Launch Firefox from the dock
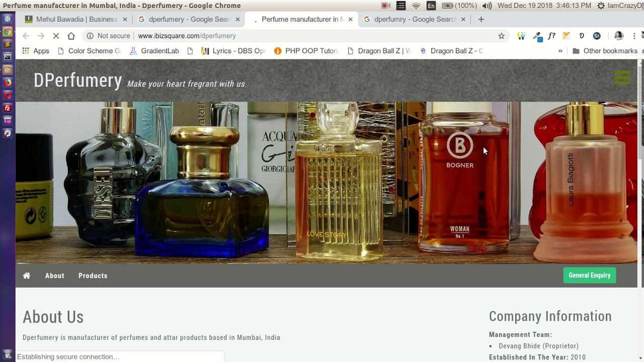The width and height of the screenshot is (644, 362). pos(8,82)
